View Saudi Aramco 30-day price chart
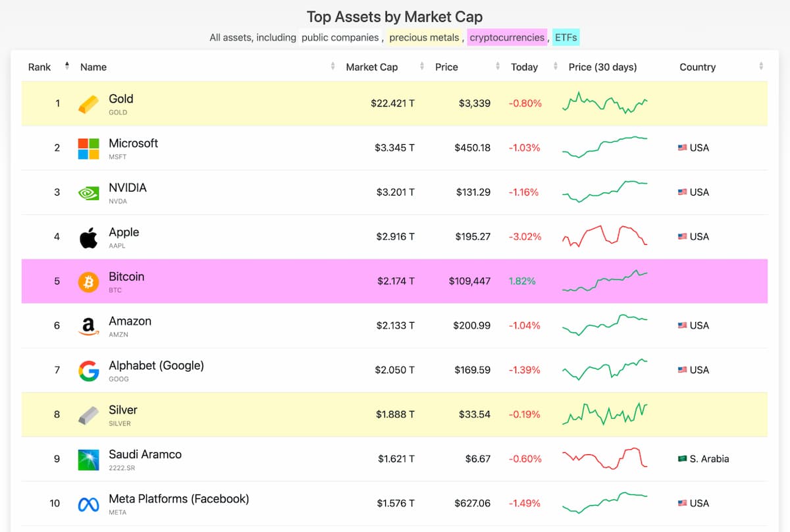This screenshot has height=532, width=790. (605, 458)
